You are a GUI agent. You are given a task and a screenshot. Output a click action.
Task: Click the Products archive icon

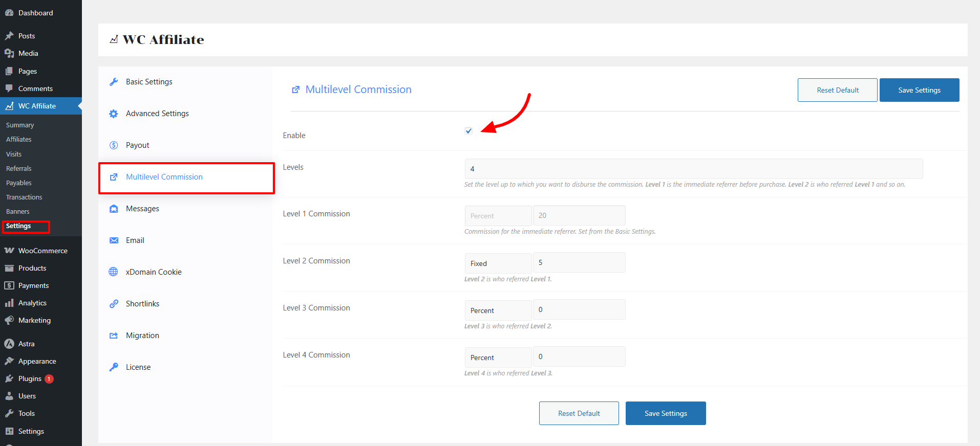9,268
